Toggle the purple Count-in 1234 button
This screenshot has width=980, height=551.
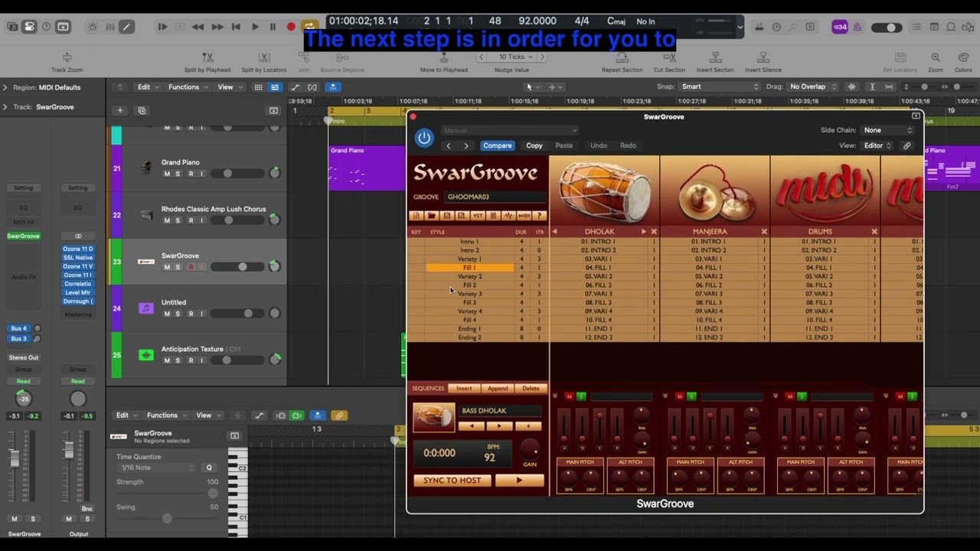tap(840, 27)
